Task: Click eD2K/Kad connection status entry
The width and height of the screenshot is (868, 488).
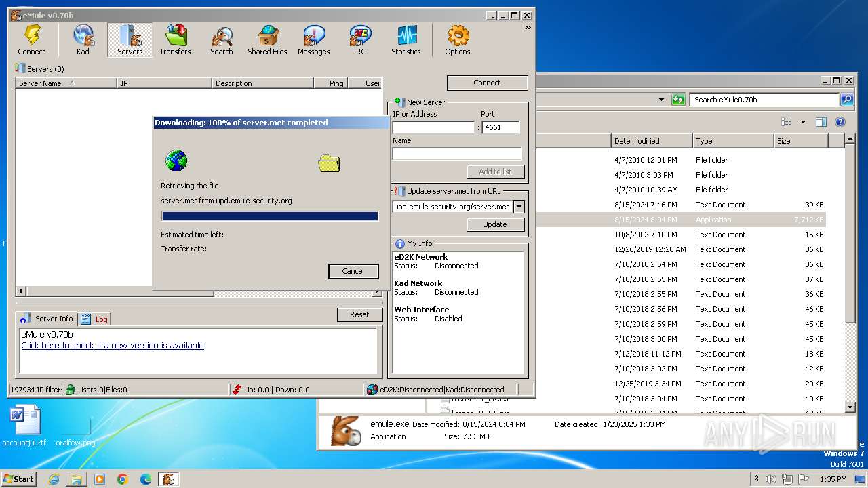Action: [x=440, y=390]
